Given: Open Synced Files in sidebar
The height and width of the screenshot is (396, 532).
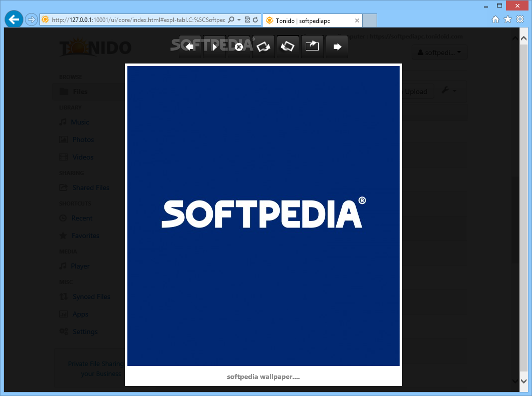Looking at the screenshot, I should pyautogui.click(x=85, y=296).
